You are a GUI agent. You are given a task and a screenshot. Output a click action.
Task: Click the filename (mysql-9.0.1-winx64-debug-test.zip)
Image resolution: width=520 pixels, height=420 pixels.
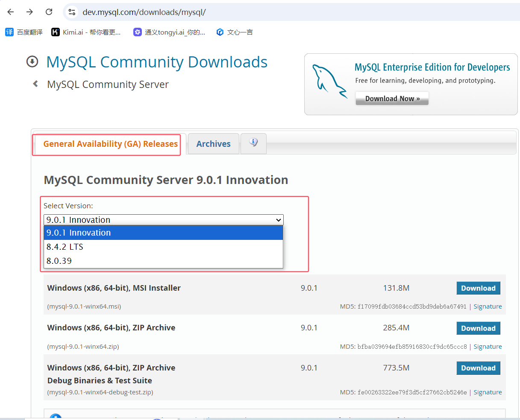pyautogui.click(x=100, y=392)
